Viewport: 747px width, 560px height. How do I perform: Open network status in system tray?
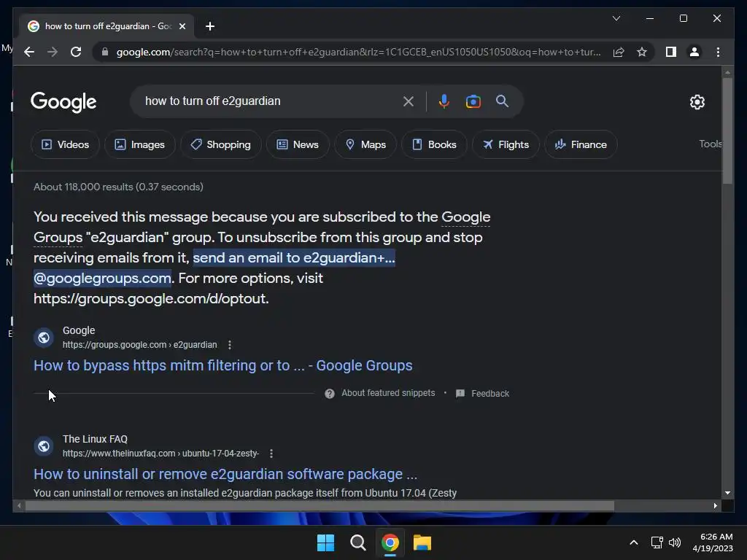pos(657,542)
